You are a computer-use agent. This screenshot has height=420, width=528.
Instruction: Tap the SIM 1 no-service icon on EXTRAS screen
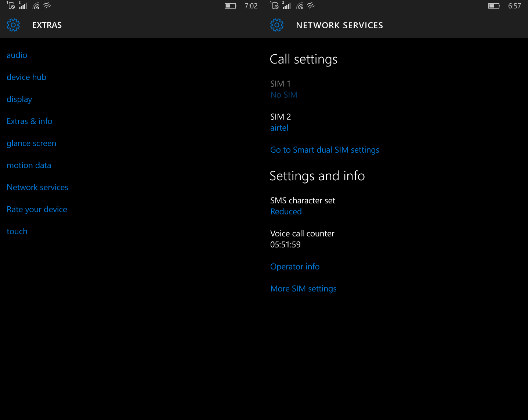coord(11,6)
